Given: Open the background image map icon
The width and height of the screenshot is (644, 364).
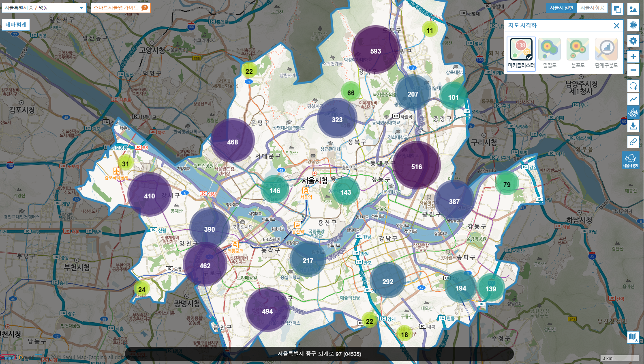Looking at the screenshot, I should (633, 9).
